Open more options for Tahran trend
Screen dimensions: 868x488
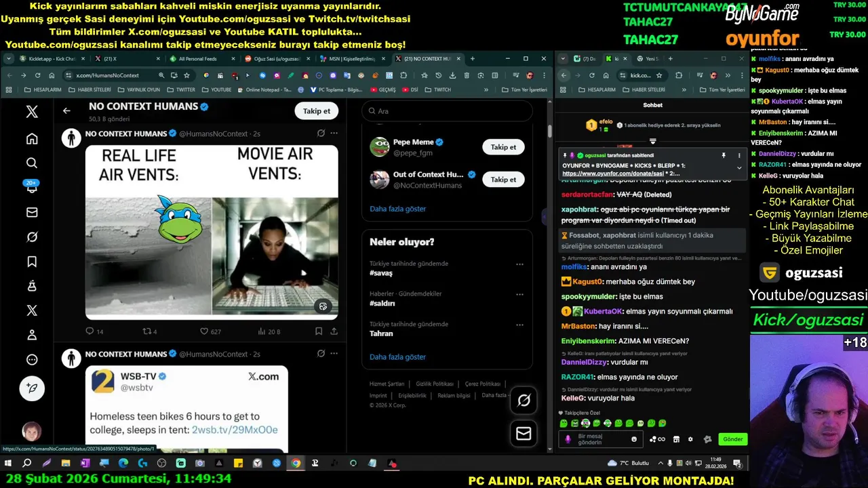pos(519,325)
